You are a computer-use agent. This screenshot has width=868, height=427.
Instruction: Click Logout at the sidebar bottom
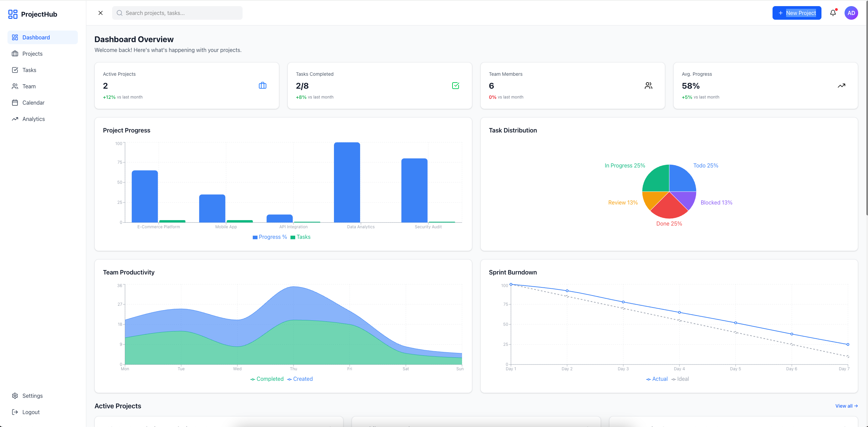(x=31, y=412)
